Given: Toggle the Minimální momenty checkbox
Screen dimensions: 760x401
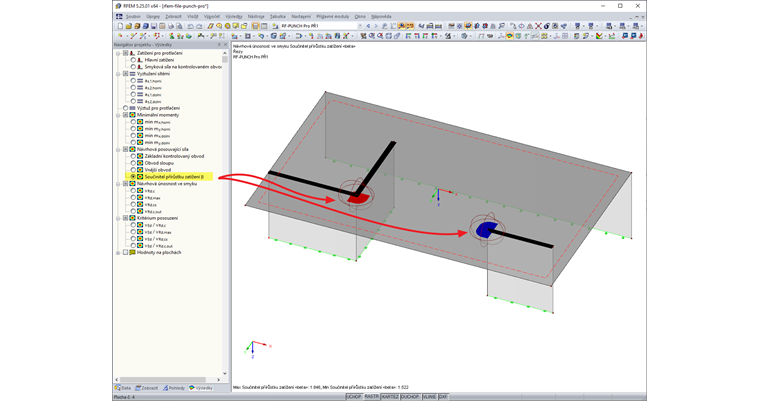Looking at the screenshot, I should [126, 115].
